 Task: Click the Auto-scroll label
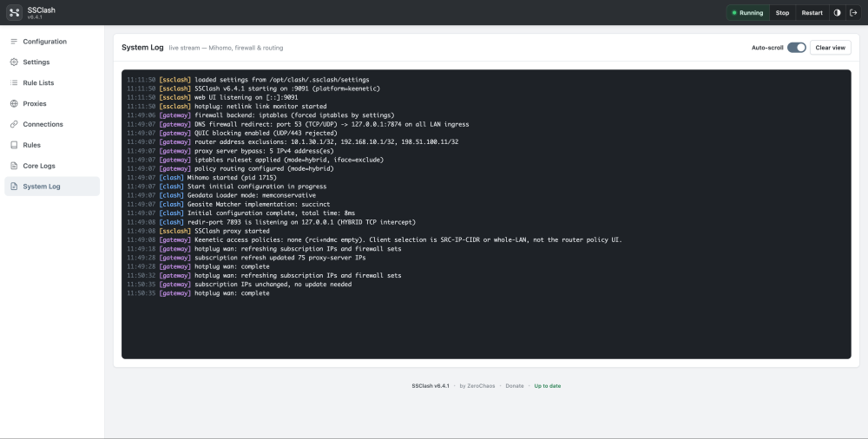[x=767, y=48]
